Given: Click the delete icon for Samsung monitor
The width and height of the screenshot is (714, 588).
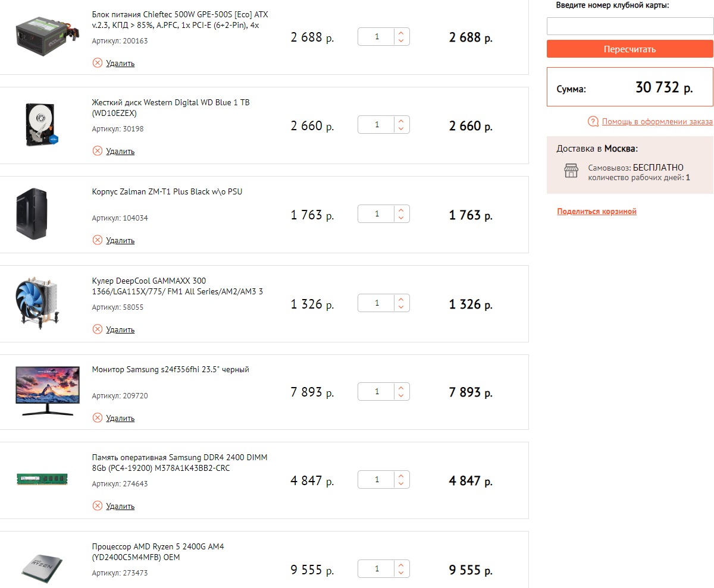Looking at the screenshot, I should [98, 418].
